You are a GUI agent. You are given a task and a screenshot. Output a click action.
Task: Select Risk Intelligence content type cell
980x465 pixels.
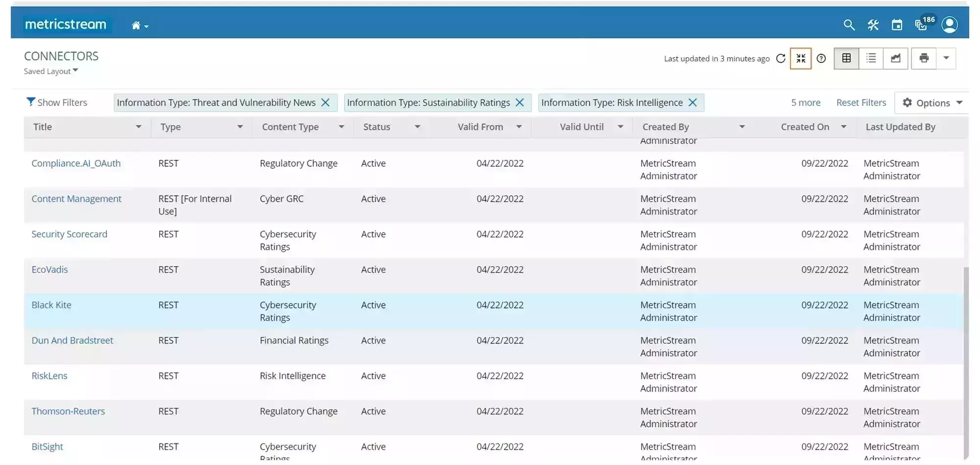[293, 376]
